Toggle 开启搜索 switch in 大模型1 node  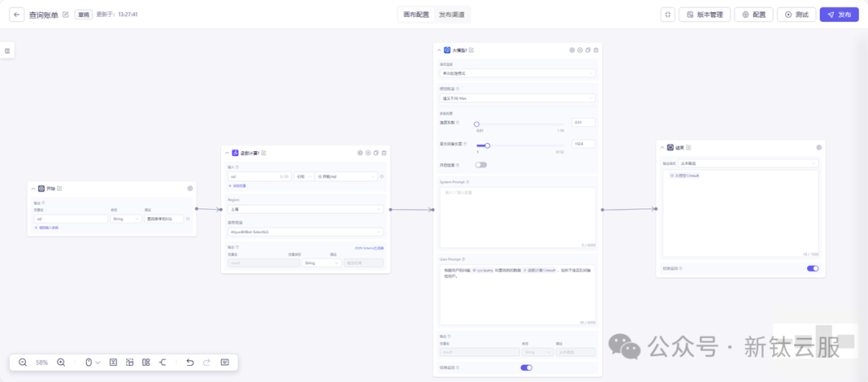point(481,165)
